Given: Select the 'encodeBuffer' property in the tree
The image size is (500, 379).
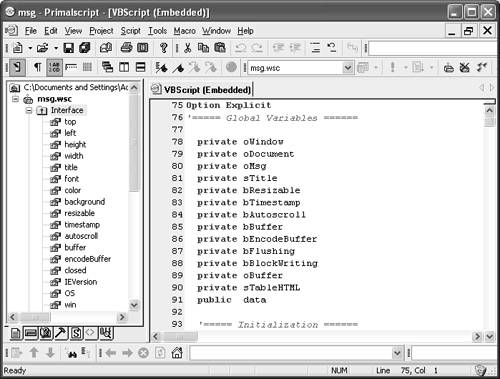Looking at the screenshot, I should [x=88, y=259].
